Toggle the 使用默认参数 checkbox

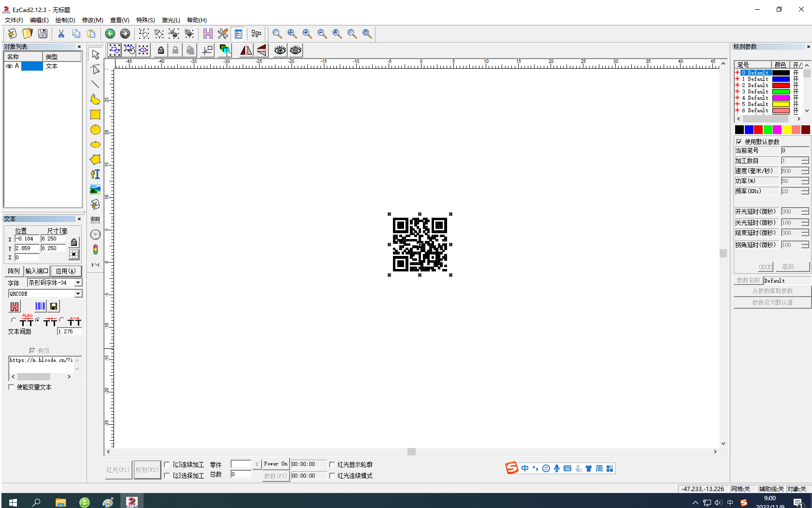coord(739,142)
